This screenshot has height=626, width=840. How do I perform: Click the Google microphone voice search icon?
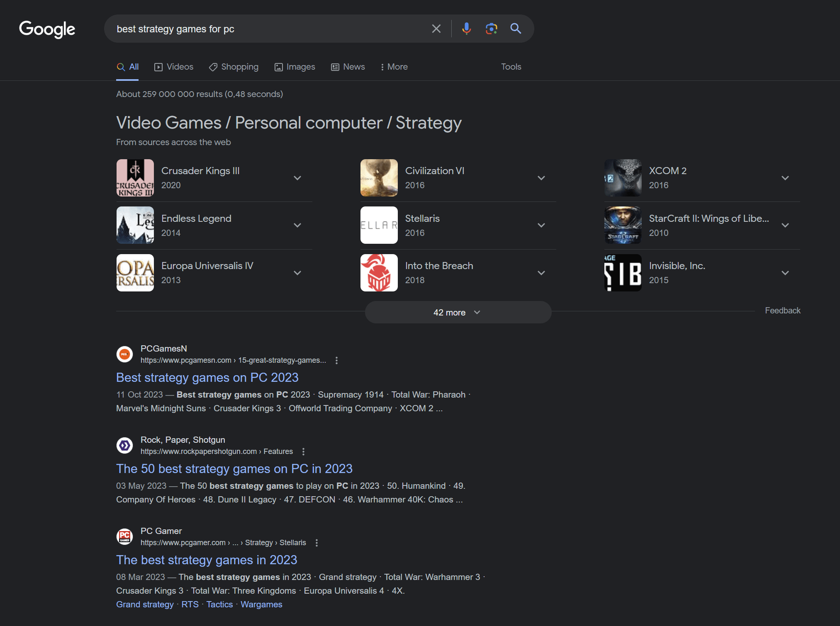(466, 28)
